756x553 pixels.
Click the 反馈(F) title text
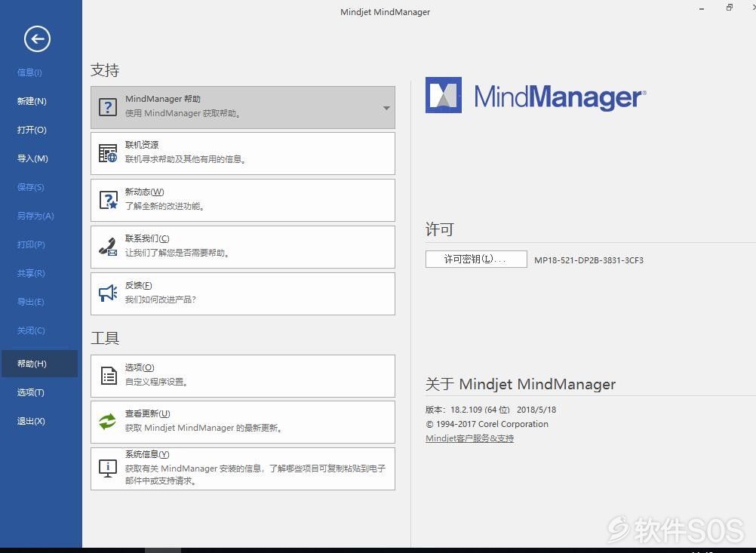[138, 285]
